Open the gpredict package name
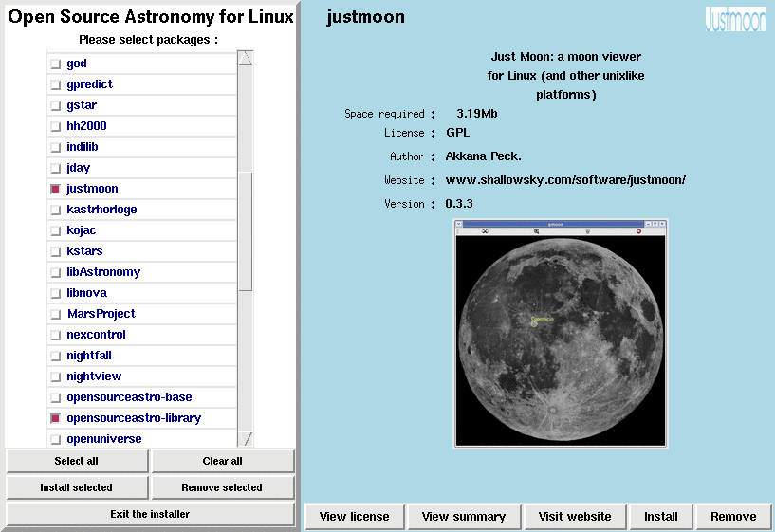 pos(89,84)
